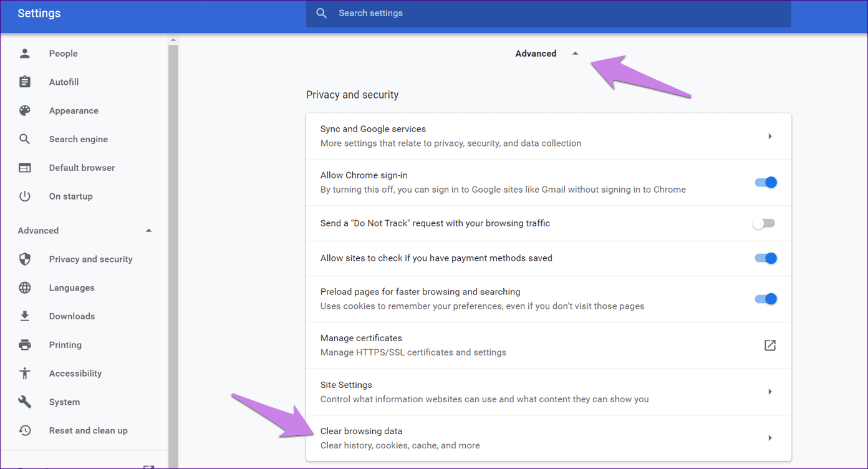Screen dimensions: 868x469
Task: Click the System wrench icon
Action: point(25,402)
